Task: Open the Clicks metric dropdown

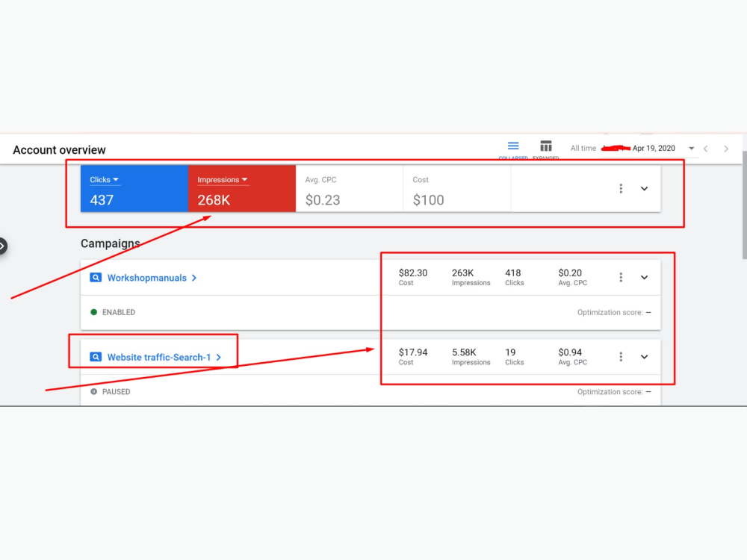Action: pyautogui.click(x=104, y=179)
